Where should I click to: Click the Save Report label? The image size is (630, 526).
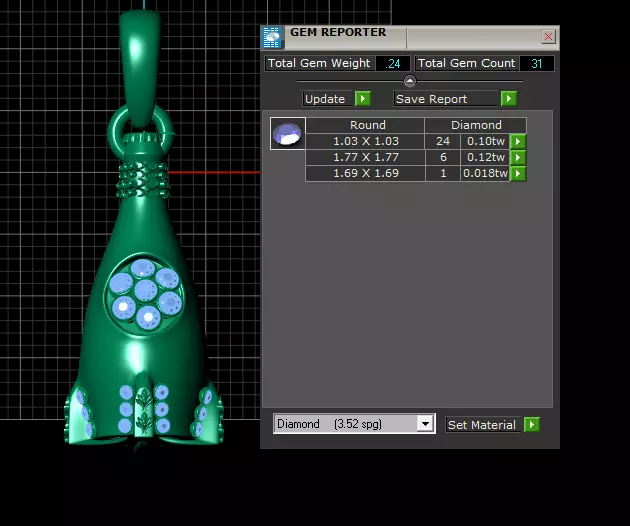(446, 99)
